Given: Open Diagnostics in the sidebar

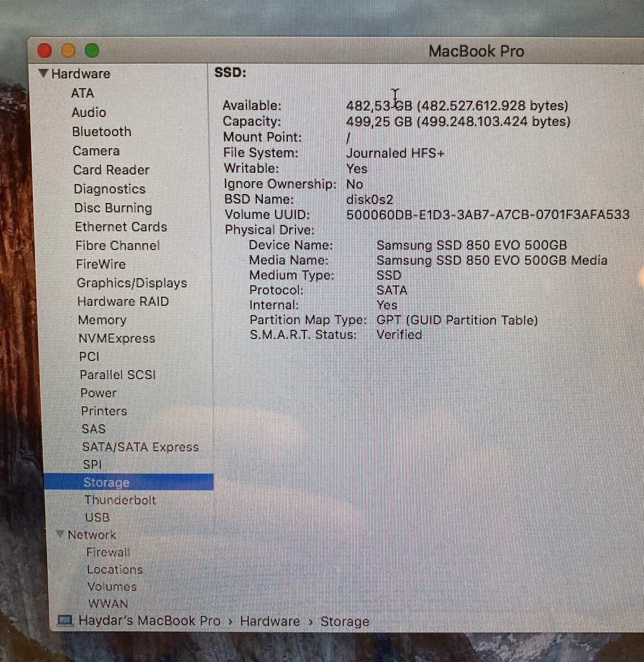Looking at the screenshot, I should tap(110, 189).
